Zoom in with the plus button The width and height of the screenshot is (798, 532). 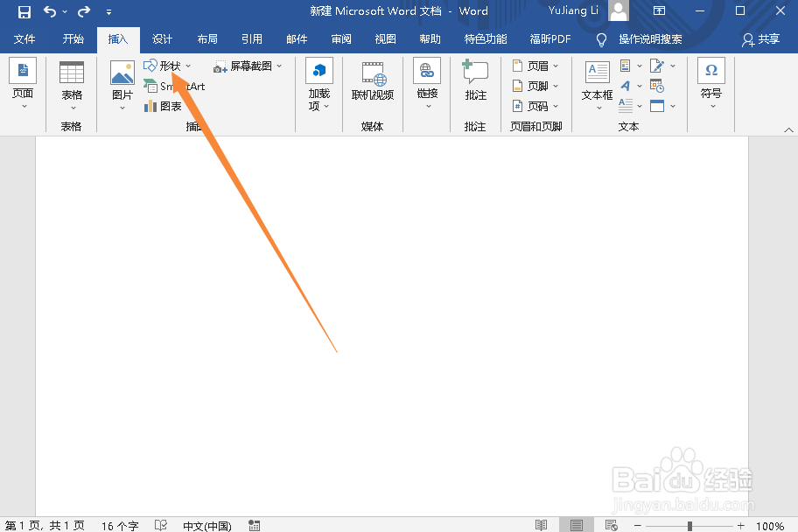740,525
